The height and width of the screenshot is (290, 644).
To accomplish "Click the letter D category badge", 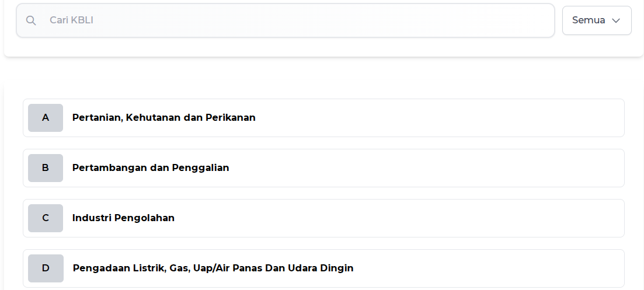I will click(x=46, y=268).
